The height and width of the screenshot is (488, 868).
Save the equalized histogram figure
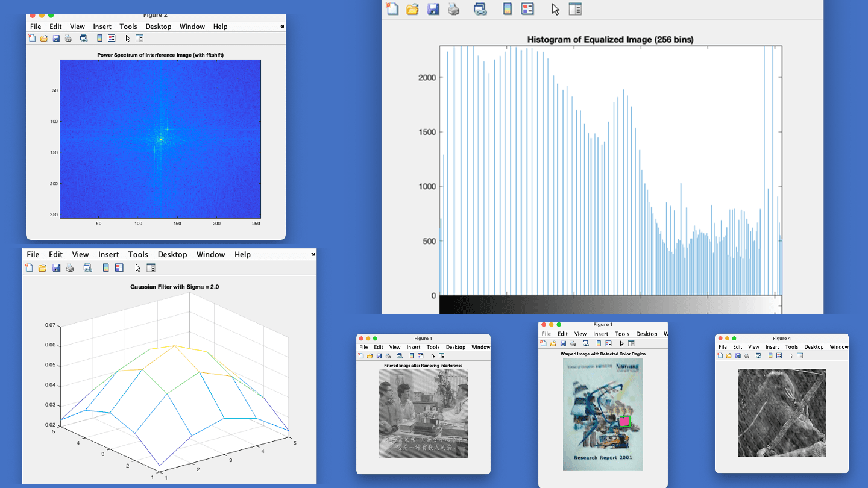(433, 9)
